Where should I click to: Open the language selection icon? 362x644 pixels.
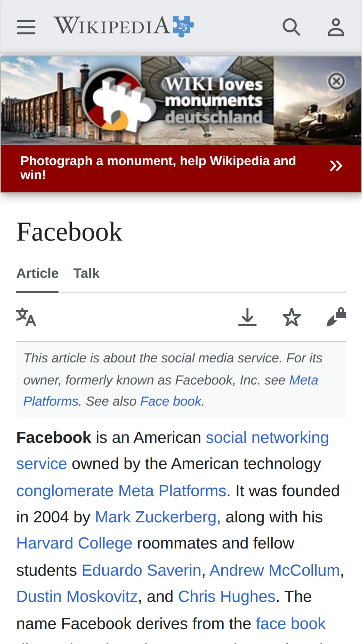point(26,317)
